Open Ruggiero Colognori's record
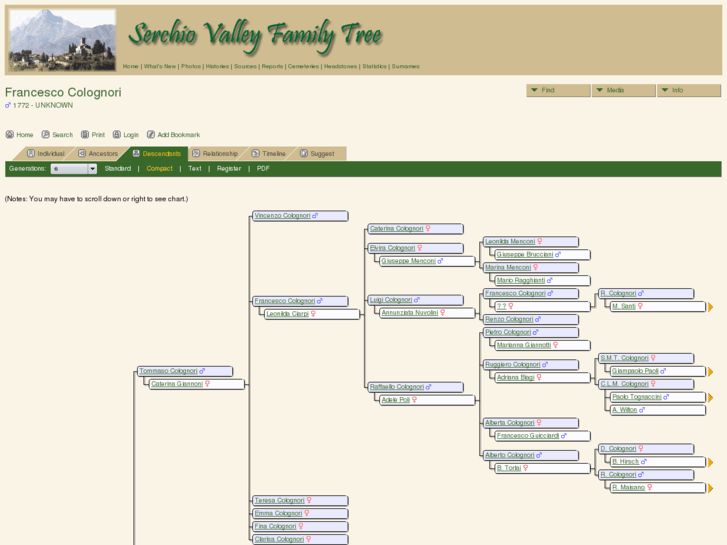 512,365
